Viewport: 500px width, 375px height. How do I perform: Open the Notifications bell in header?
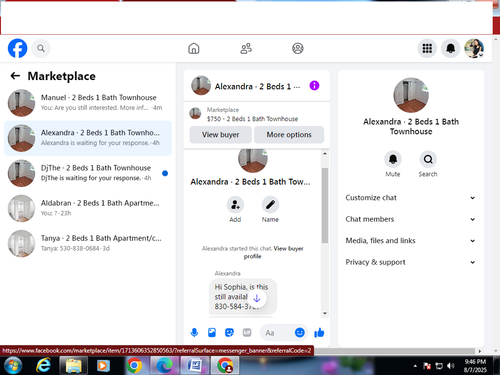pyautogui.click(x=450, y=48)
